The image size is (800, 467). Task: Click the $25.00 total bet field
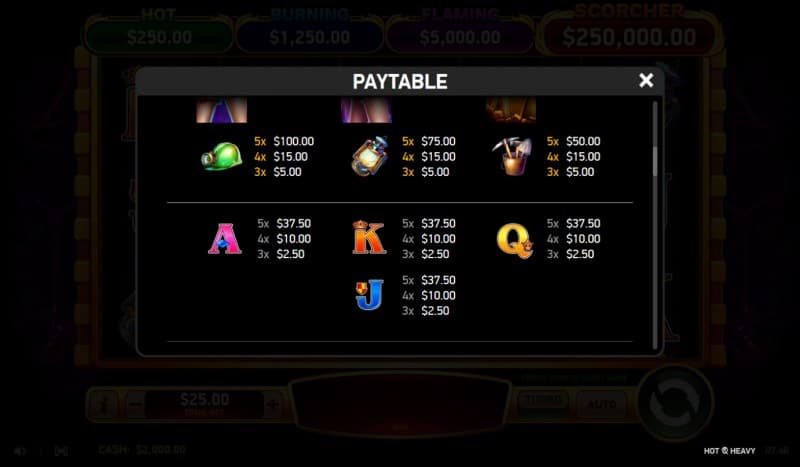click(204, 404)
